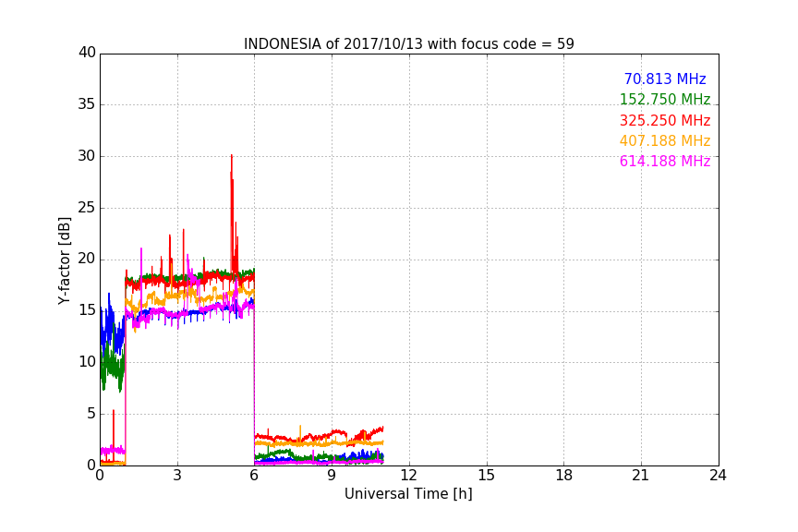This screenshot has height=532, width=798.
Task: Click the x-axis tick value 9
Action: [332, 476]
